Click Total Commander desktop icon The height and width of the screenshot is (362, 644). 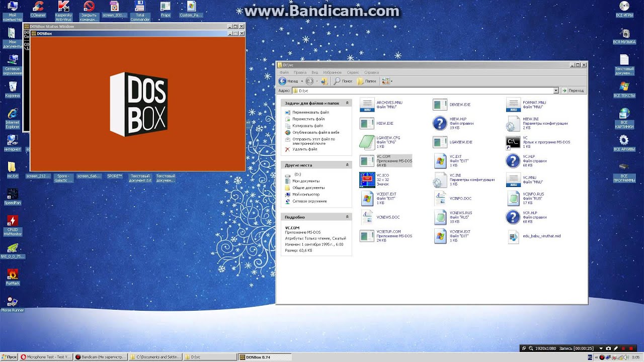[x=140, y=7]
